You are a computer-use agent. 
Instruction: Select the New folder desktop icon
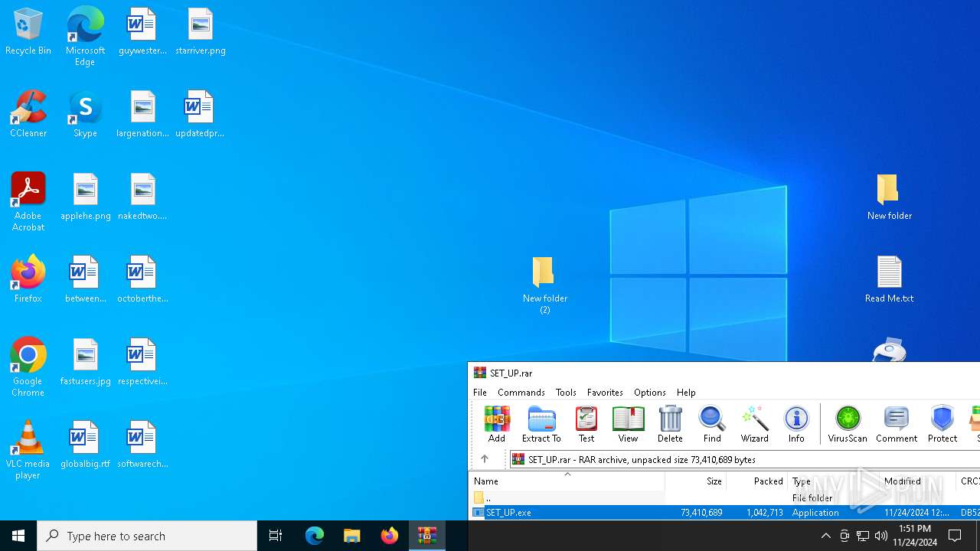click(890, 197)
